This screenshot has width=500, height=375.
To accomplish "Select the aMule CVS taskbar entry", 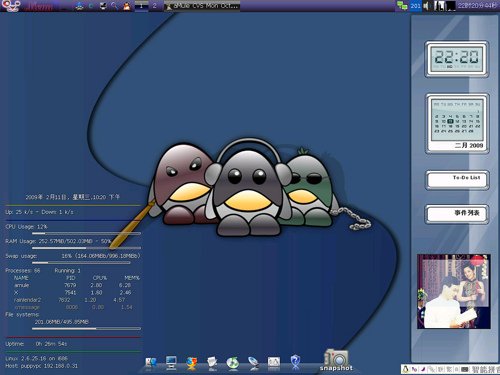I will click(202, 6).
